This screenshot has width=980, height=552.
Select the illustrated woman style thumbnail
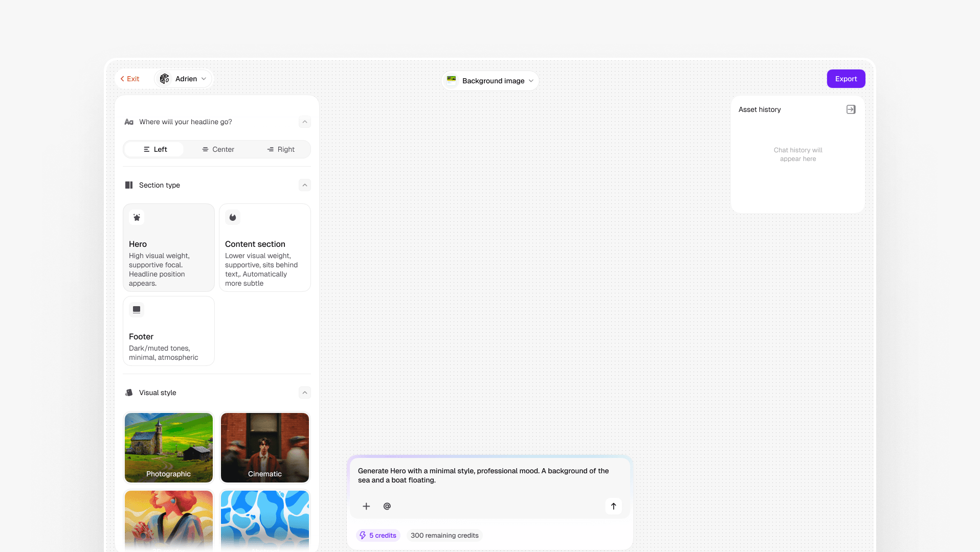coord(169,521)
